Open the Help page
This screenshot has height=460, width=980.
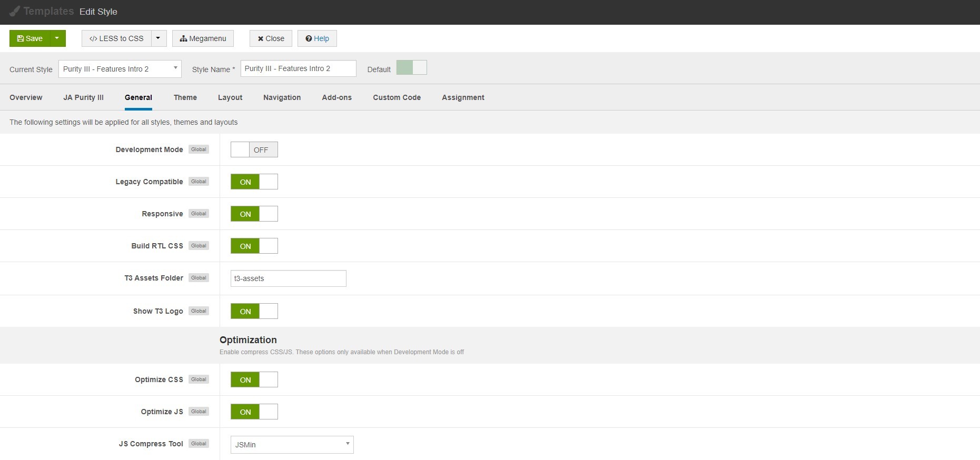pos(317,38)
